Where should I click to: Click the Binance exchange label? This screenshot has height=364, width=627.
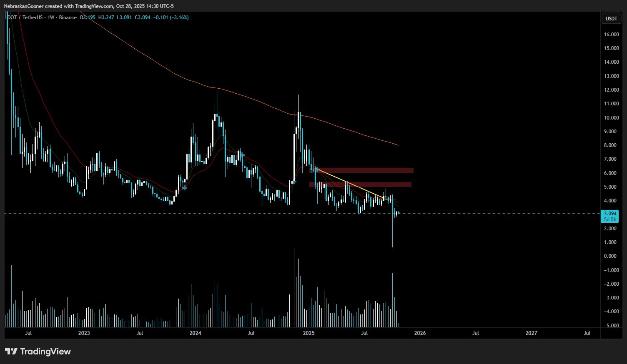68,17
